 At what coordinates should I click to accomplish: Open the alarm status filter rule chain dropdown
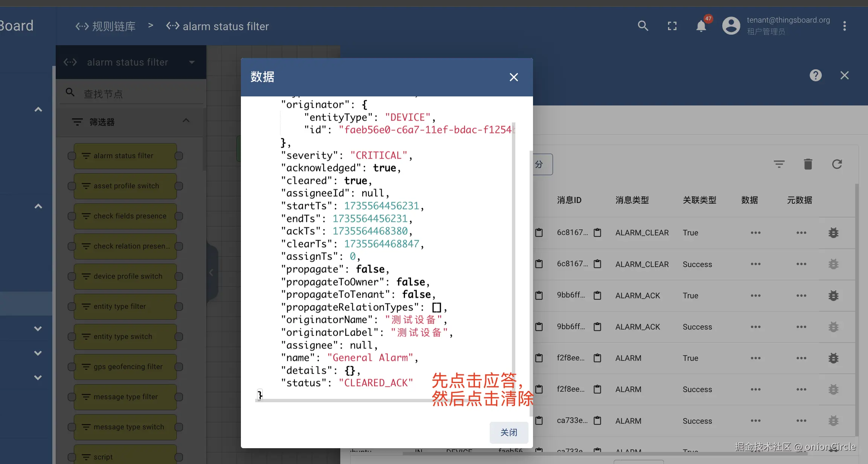point(192,63)
